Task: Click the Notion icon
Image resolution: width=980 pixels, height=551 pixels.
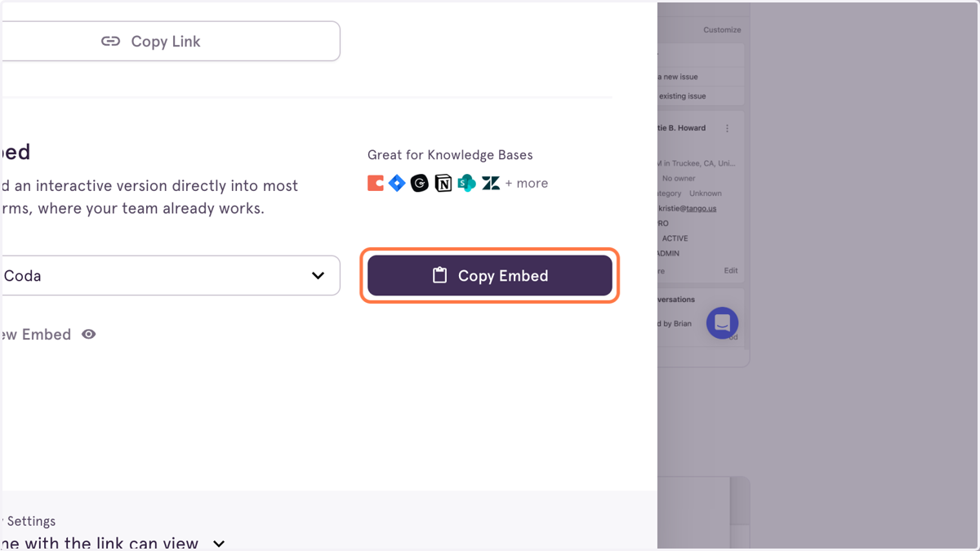Action: pos(443,183)
